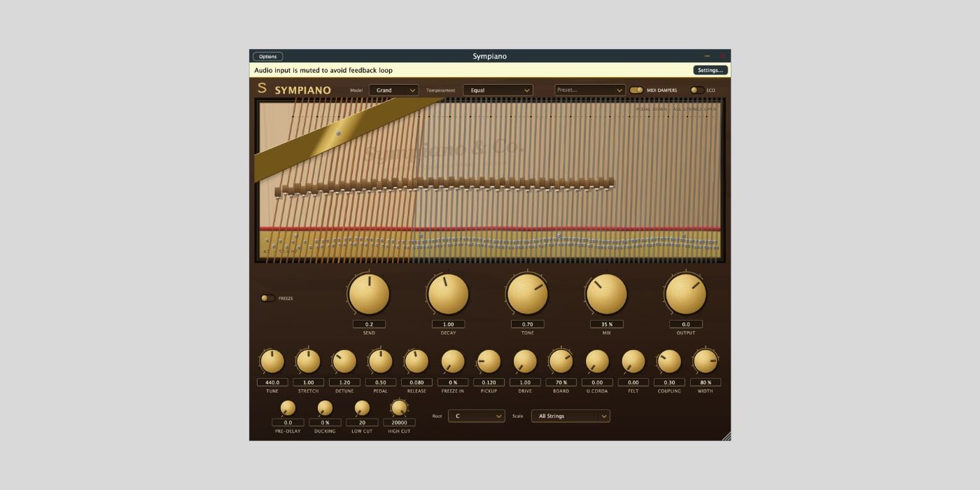Open the Scale dropdown showing All Strings

click(x=570, y=416)
